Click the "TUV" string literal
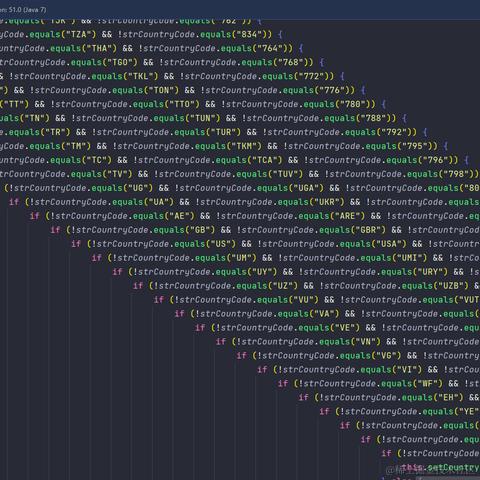 point(285,174)
